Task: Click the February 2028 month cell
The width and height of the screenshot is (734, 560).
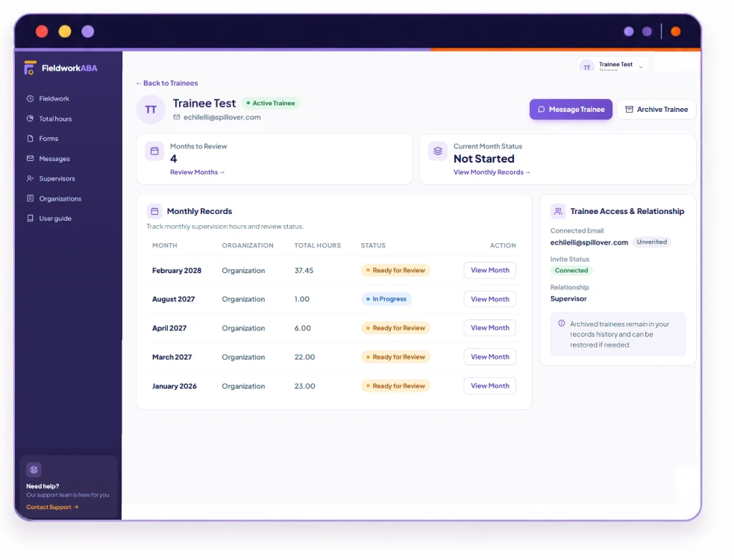Action: click(177, 271)
